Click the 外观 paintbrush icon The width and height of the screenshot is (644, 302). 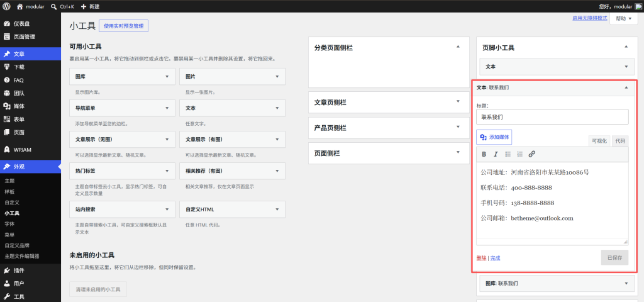coord(7,166)
